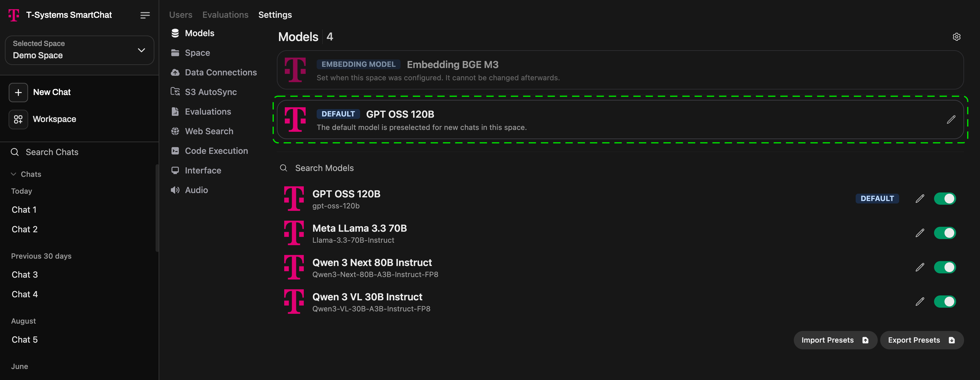This screenshot has height=380, width=980.
Task: Disable the GPT OSS 120B model toggle
Action: [945, 199]
